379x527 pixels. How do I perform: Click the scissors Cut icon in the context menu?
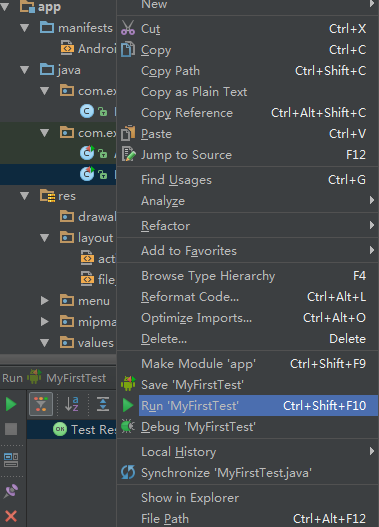128,28
